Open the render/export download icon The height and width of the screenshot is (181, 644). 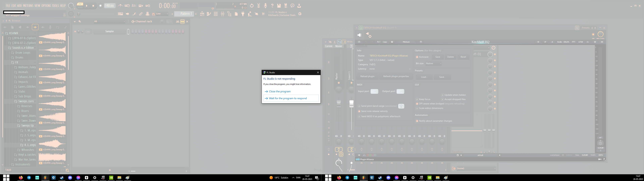299,6
